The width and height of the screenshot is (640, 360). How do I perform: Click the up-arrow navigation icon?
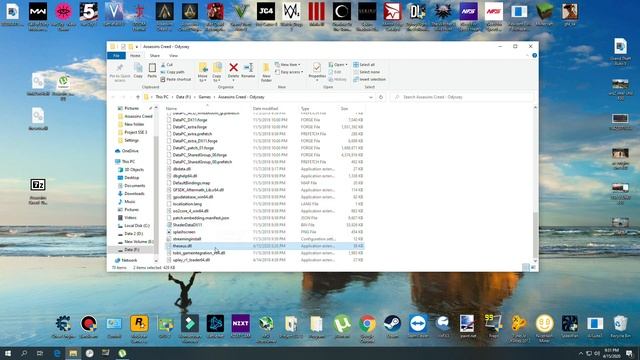tap(138, 97)
